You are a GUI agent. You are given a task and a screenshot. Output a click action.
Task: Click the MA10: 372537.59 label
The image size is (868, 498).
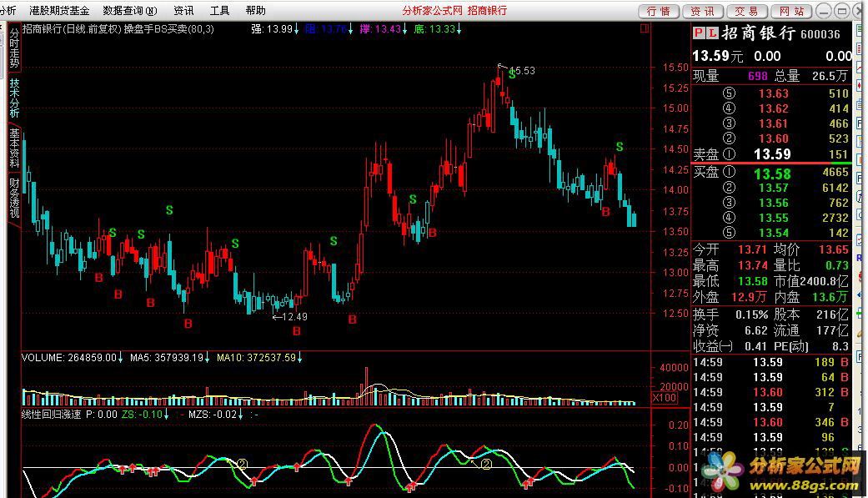pyautogui.click(x=259, y=358)
